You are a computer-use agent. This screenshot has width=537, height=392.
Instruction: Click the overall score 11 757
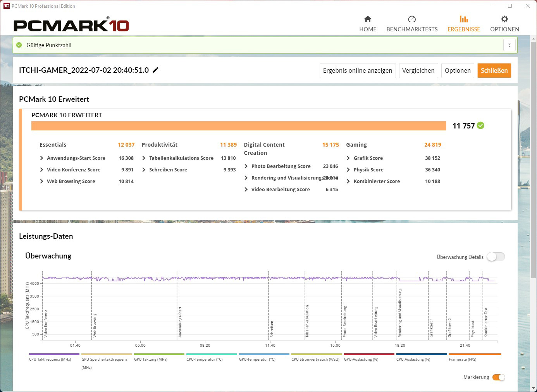[463, 126]
